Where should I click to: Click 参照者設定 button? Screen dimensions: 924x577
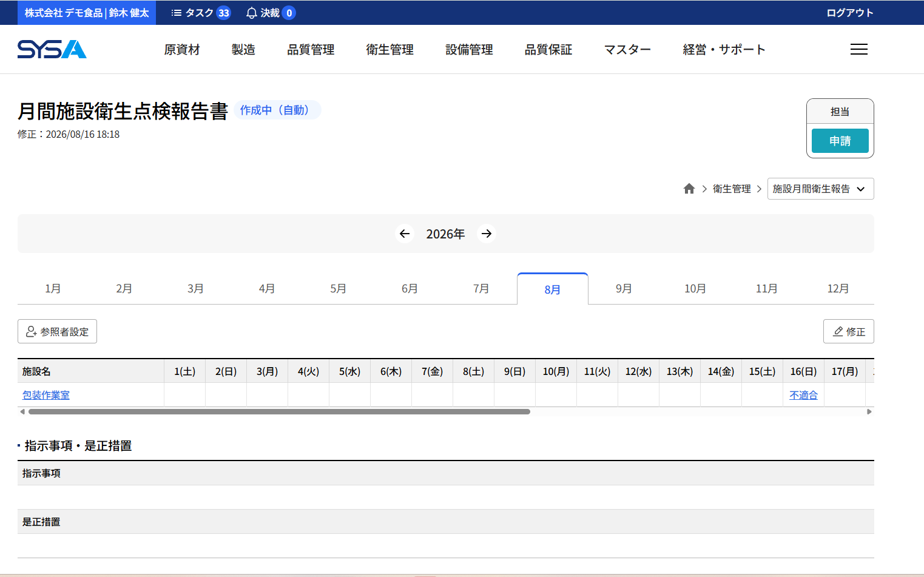point(57,331)
